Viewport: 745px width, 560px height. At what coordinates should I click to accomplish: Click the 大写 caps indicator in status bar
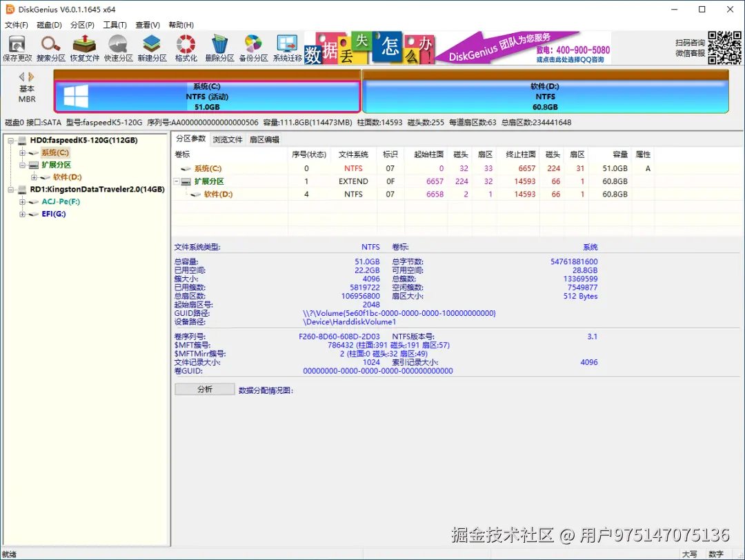689,554
